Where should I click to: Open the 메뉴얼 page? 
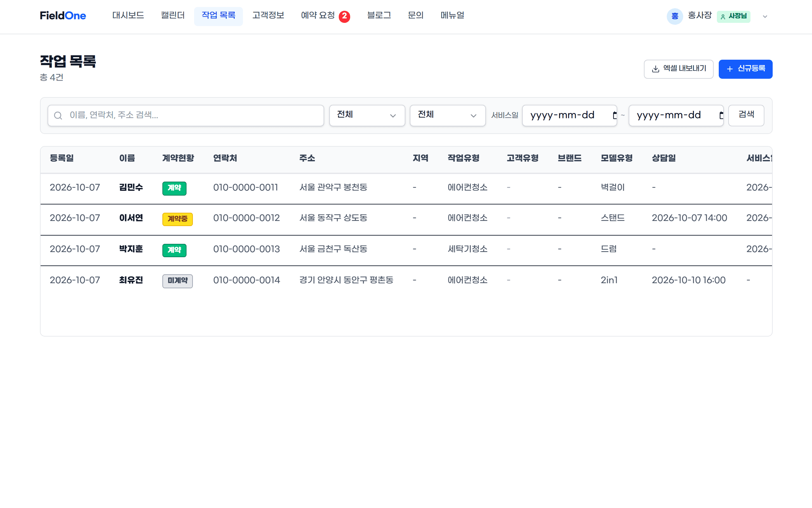452,16
